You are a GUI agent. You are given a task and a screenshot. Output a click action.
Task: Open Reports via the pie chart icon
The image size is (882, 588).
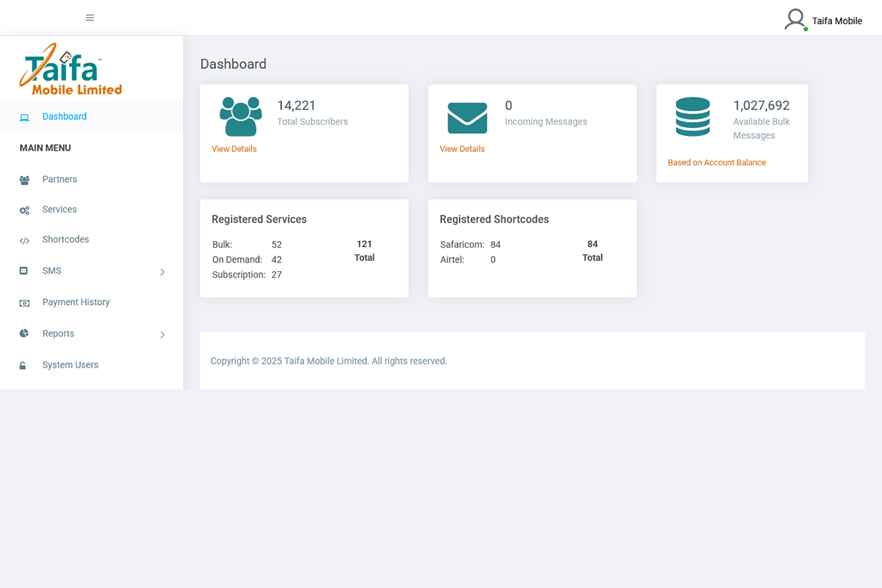(x=25, y=334)
